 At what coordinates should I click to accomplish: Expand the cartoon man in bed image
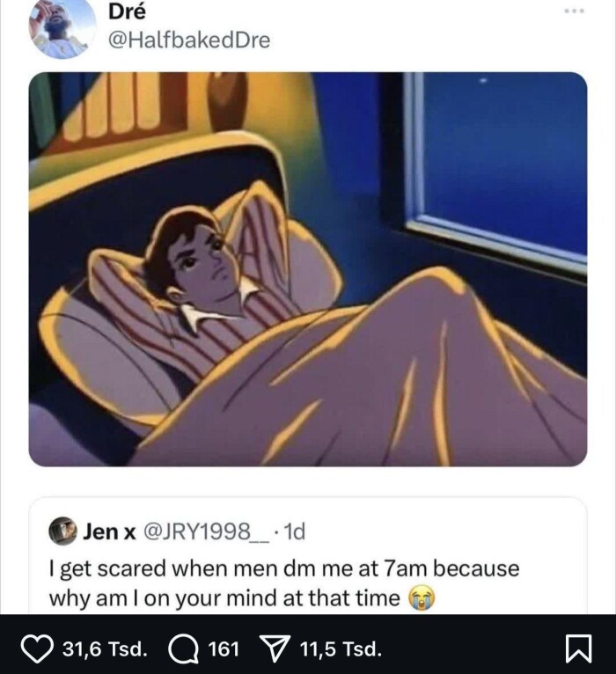coord(308,269)
